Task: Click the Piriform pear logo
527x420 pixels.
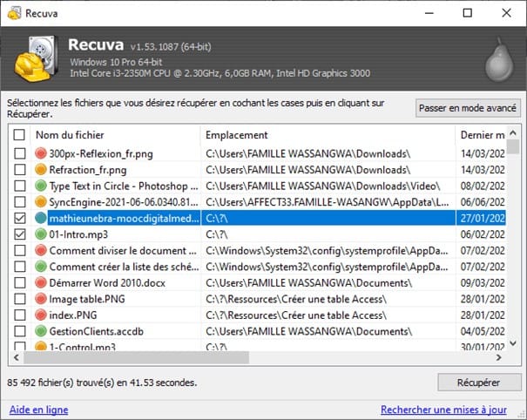Action: tap(499, 60)
